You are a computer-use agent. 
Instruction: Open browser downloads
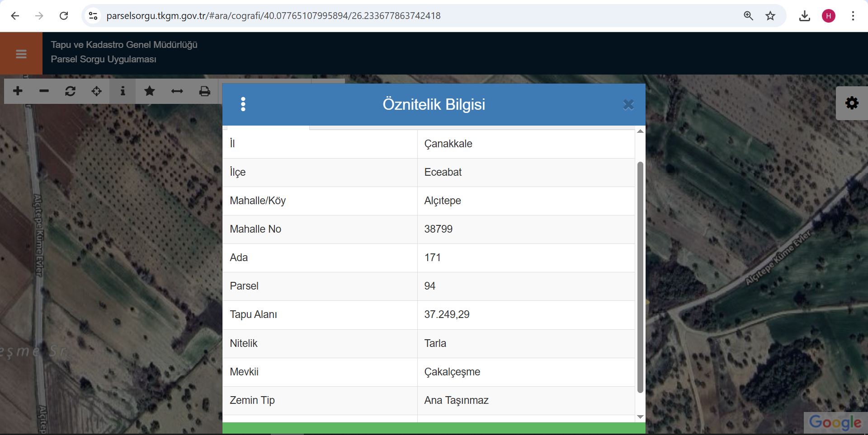tap(804, 16)
